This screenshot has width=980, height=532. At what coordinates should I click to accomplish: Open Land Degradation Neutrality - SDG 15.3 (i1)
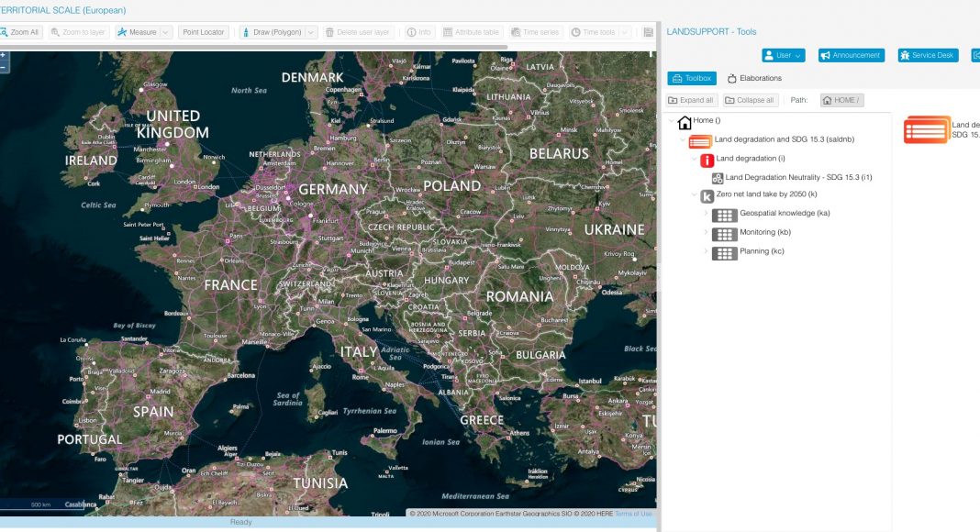(x=798, y=177)
